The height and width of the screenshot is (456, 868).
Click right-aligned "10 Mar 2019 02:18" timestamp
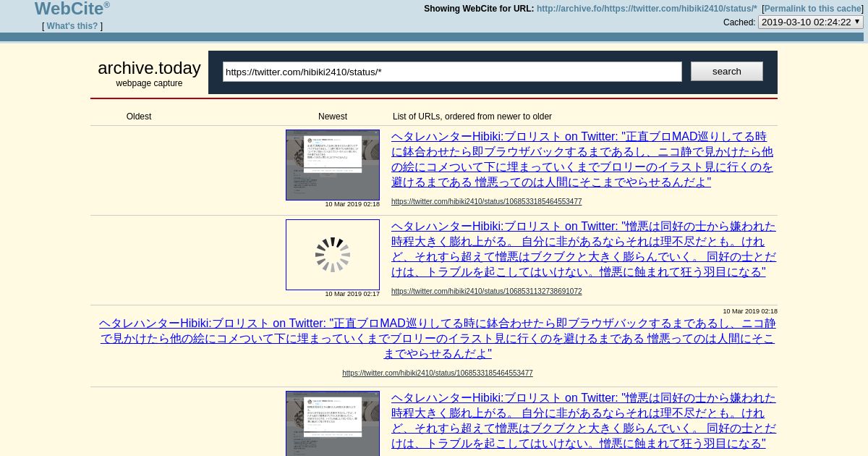point(750,311)
